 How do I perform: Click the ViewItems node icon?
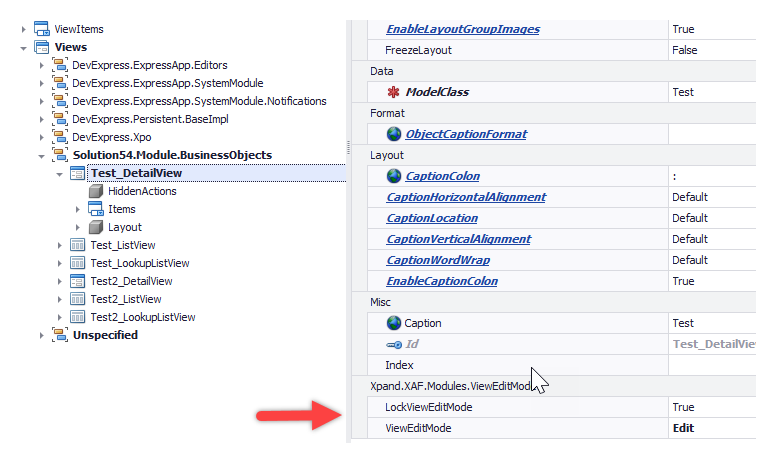point(42,29)
